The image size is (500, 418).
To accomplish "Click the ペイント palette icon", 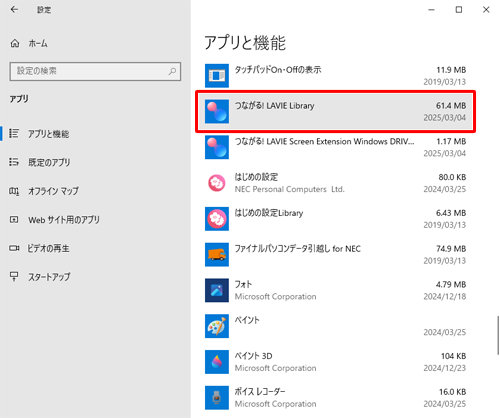I will click(217, 326).
